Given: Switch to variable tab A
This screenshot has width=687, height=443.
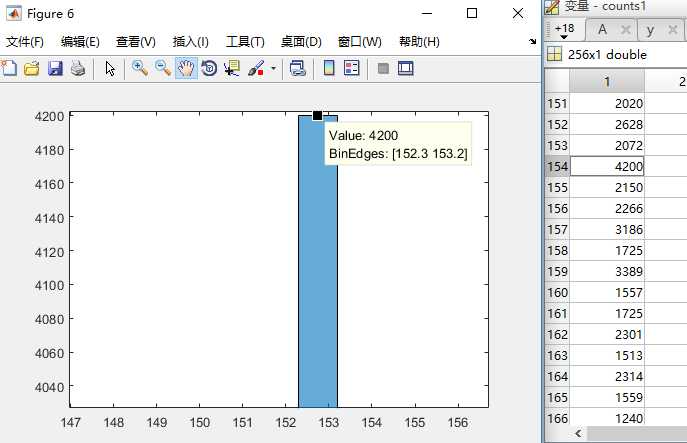Looking at the screenshot, I should point(603,30).
